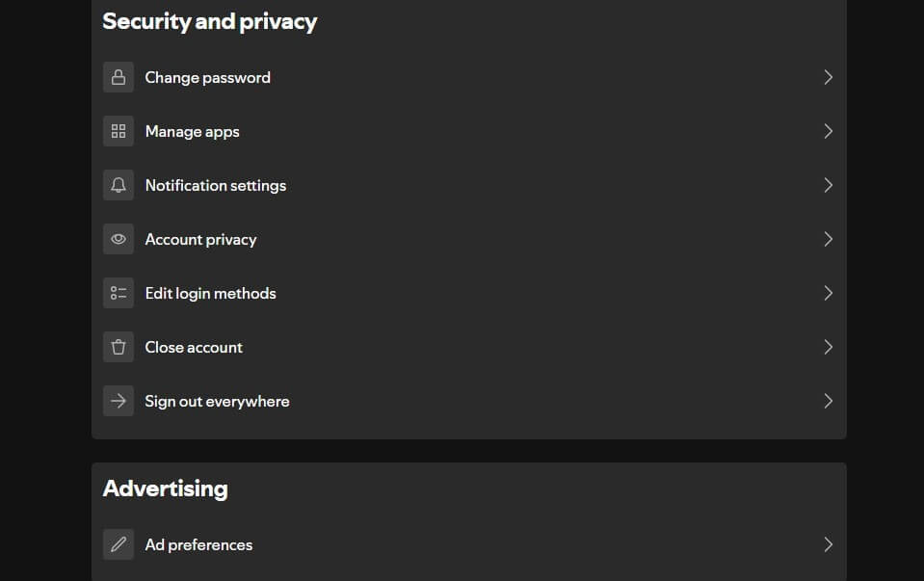
Task: Click the list icon for Edit login methods
Action: (119, 293)
